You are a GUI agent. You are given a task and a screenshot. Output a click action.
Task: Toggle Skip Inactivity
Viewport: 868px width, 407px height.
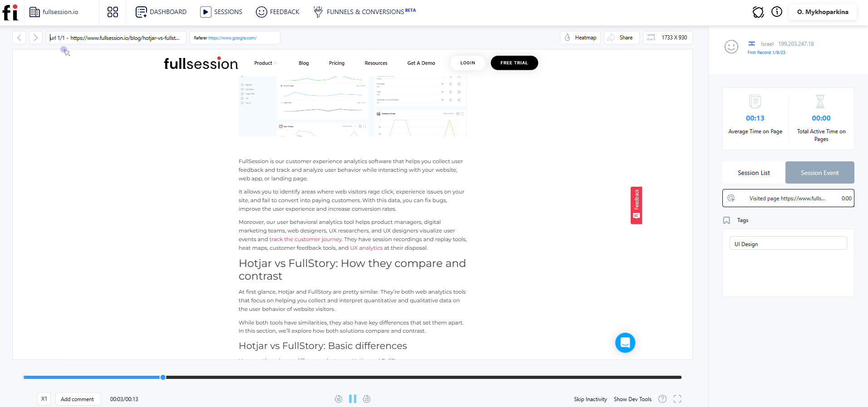point(590,399)
